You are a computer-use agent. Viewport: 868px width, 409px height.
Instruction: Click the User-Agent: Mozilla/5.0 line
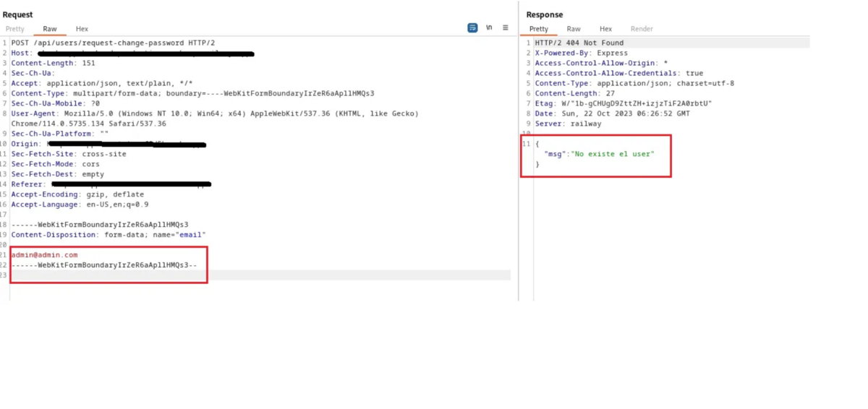(x=215, y=113)
